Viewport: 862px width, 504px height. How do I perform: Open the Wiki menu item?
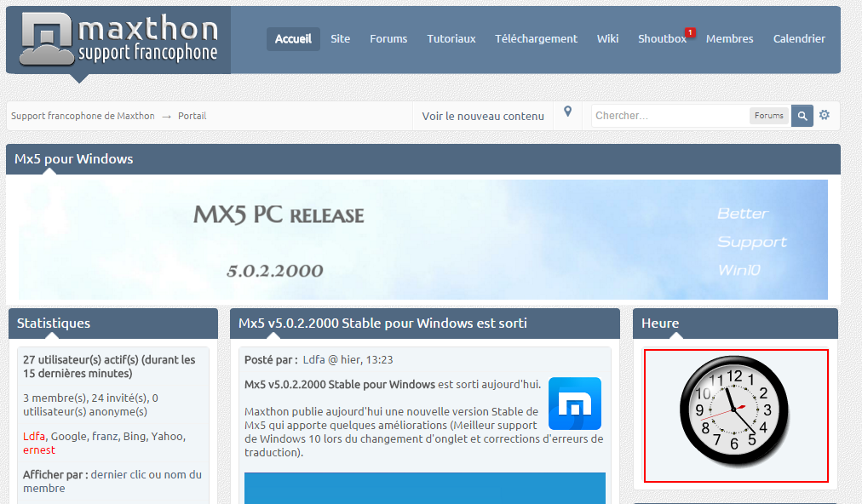click(607, 39)
